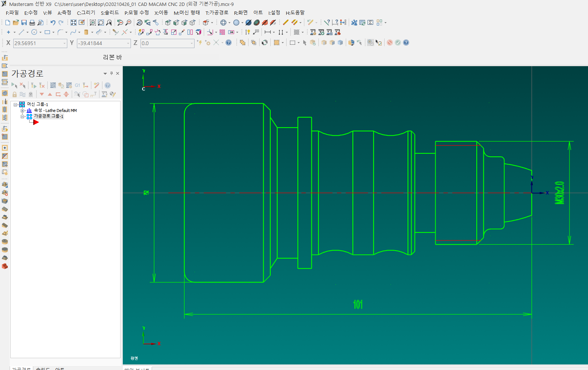Open the X coordinate dropdown
This screenshot has height=370, width=588.
[64, 43]
